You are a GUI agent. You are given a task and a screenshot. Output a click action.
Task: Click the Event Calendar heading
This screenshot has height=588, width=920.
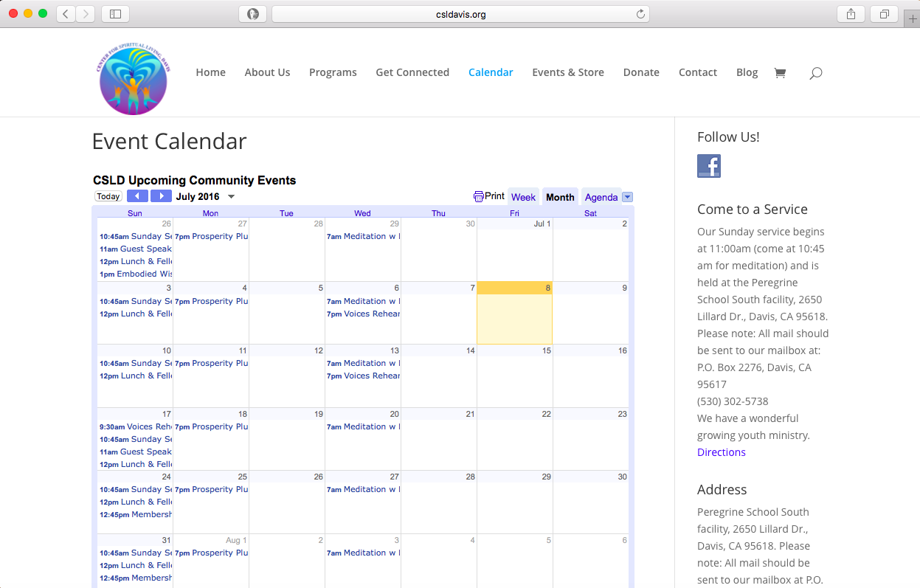pos(169,141)
